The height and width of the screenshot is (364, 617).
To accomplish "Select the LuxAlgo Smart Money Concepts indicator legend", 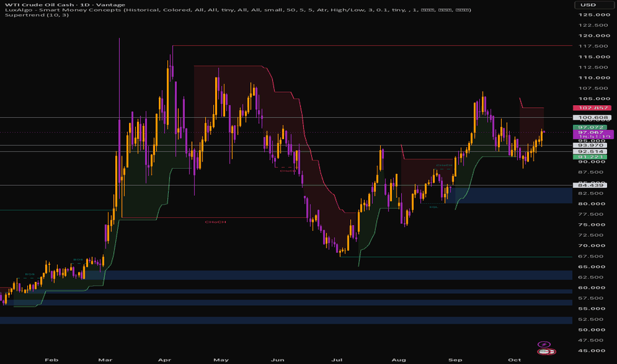I will (x=238, y=10).
